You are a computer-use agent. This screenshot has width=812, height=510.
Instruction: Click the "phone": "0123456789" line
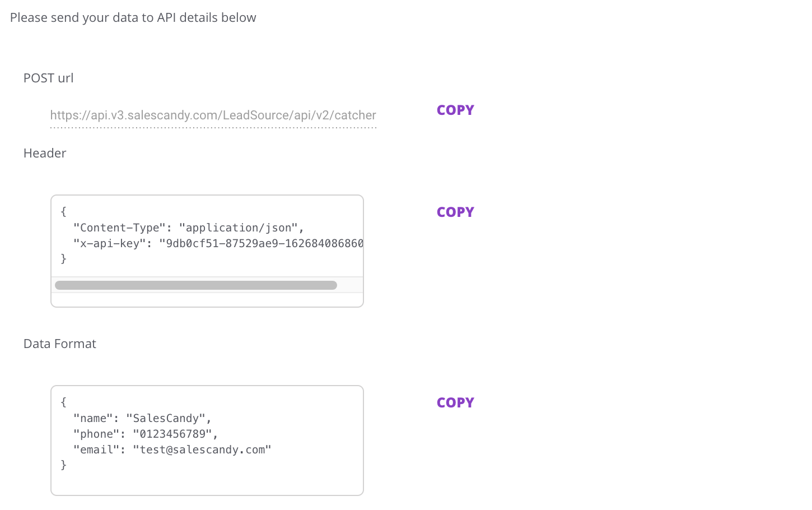click(x=146, y=434)
